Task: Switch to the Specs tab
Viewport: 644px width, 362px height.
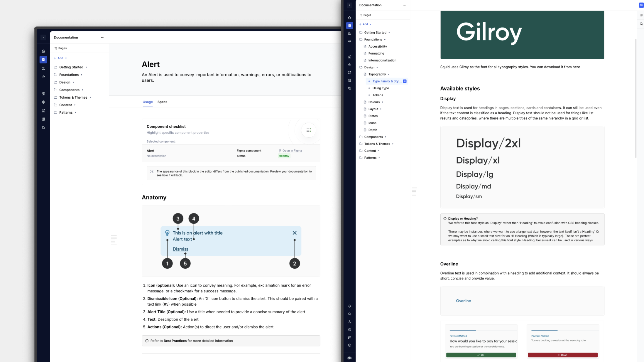Action: (162, 102)
